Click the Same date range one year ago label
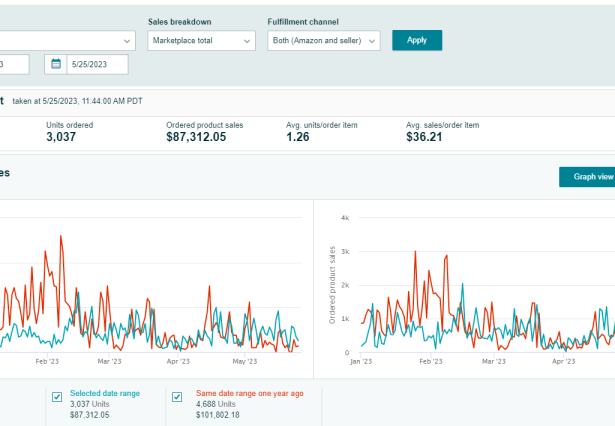This screenshot has height=426, width=615. pos(248,393)
